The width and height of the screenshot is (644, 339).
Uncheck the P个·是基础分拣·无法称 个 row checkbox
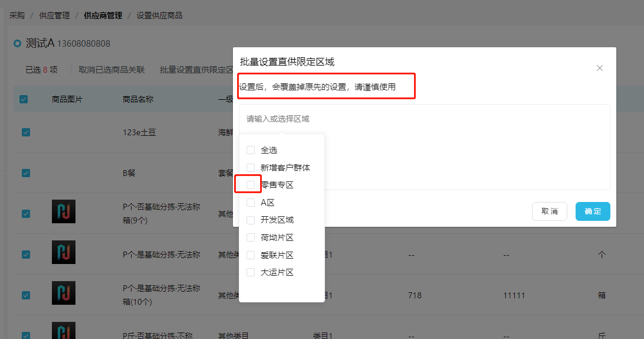(x=26, y=255)
